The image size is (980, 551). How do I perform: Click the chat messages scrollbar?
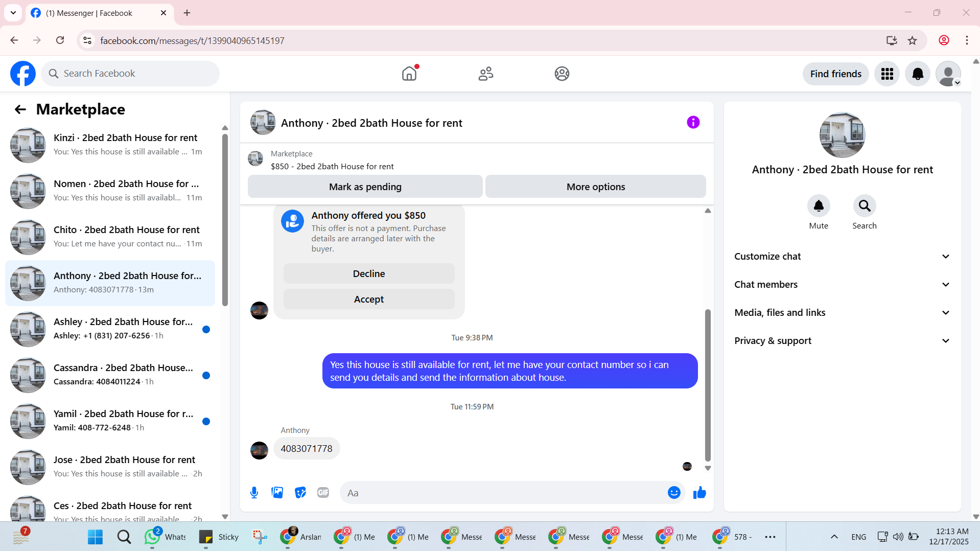point(708,385)
